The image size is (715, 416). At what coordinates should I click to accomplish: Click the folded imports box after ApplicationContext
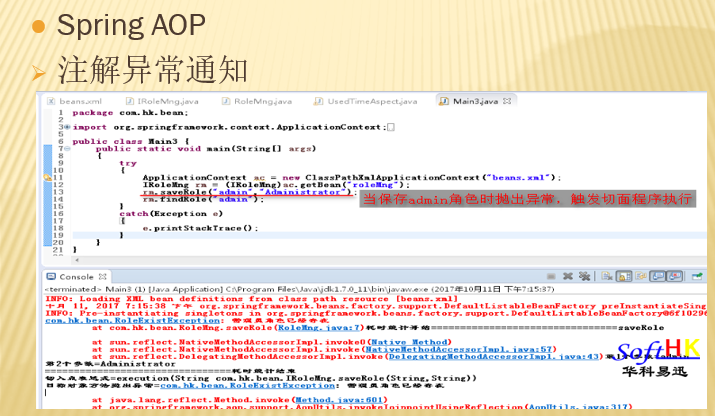point(391,127)
